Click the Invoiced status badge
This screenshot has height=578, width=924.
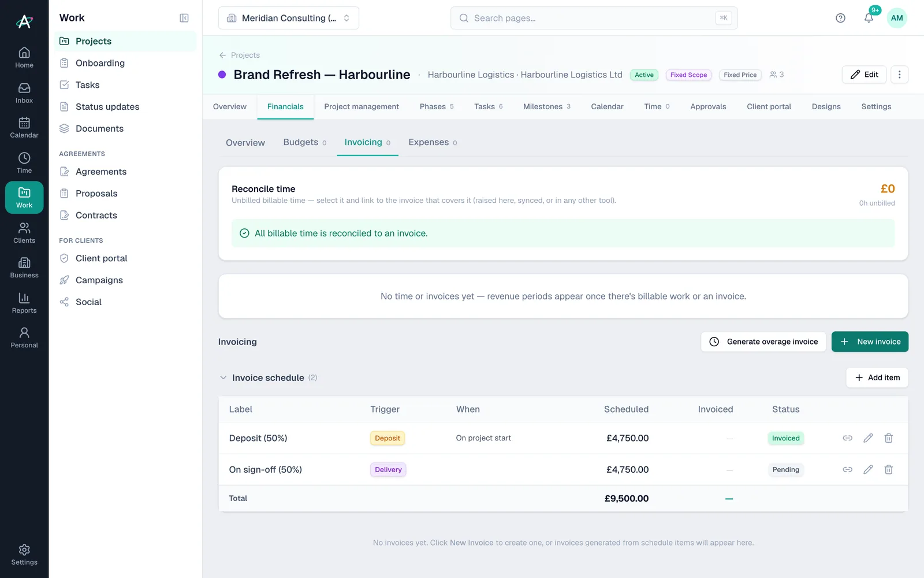pyautogui.click(x=786, y=438)
